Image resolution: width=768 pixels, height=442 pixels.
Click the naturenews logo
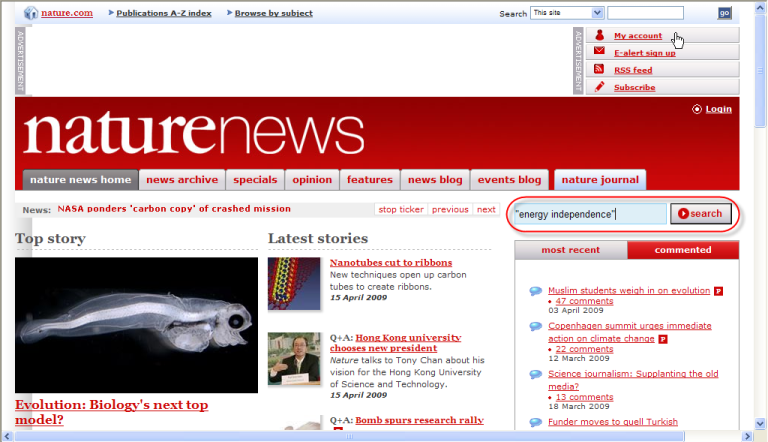tap(194, 132)
